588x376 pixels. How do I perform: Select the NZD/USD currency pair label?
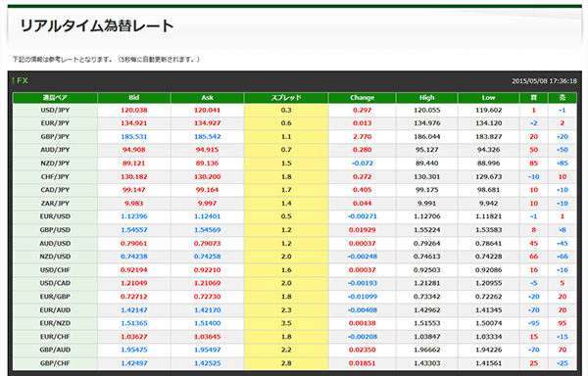click(x=55, y=257)
